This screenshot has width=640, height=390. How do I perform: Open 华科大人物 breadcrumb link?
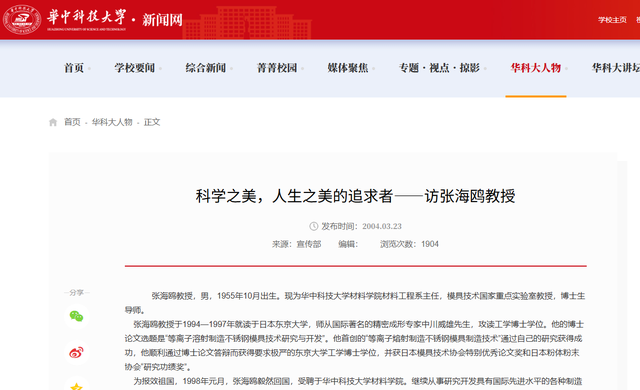pyautogui.click(x=112, y=122)
